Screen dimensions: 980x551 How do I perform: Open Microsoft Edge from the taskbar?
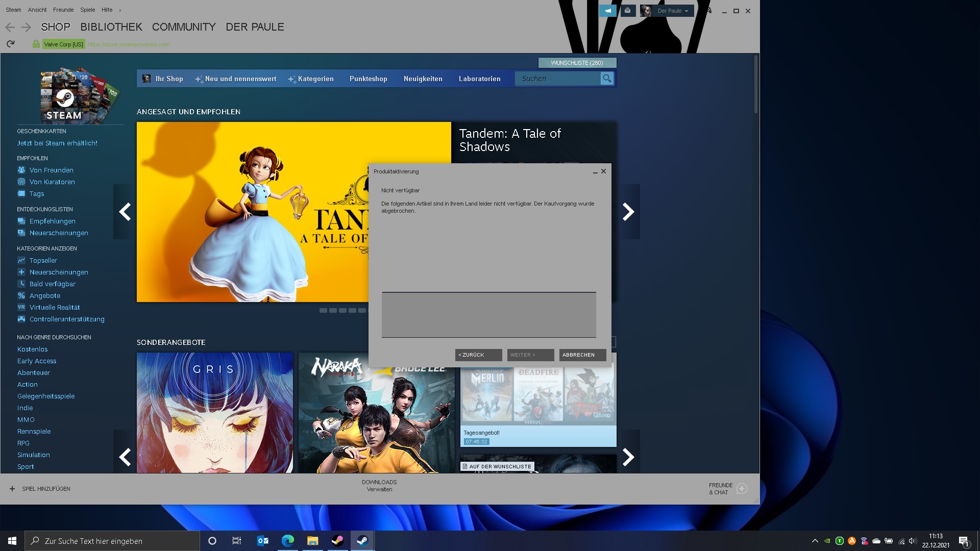click(x=288, y=541)
